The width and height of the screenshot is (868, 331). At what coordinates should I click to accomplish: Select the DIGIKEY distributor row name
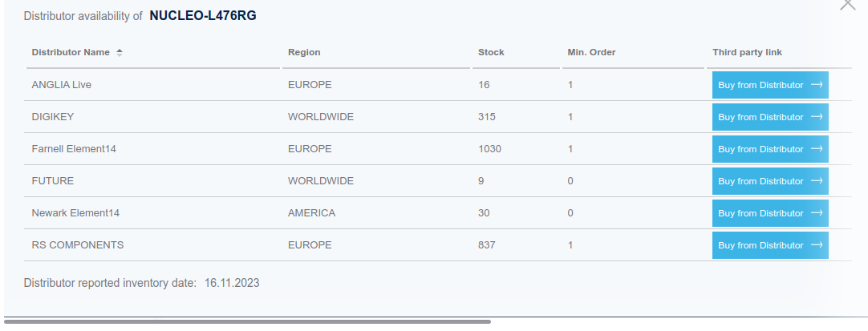pyautogui.click(x=53, y=117)
